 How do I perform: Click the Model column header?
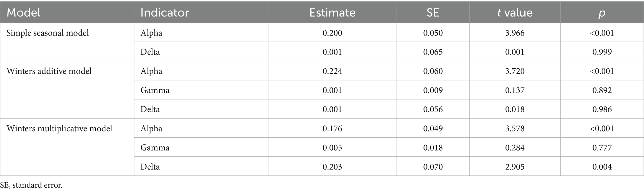tap(24, 12)
